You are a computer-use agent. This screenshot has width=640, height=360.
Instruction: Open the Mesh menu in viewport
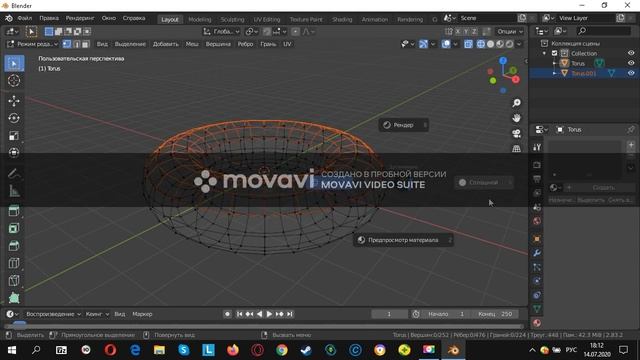192,44
